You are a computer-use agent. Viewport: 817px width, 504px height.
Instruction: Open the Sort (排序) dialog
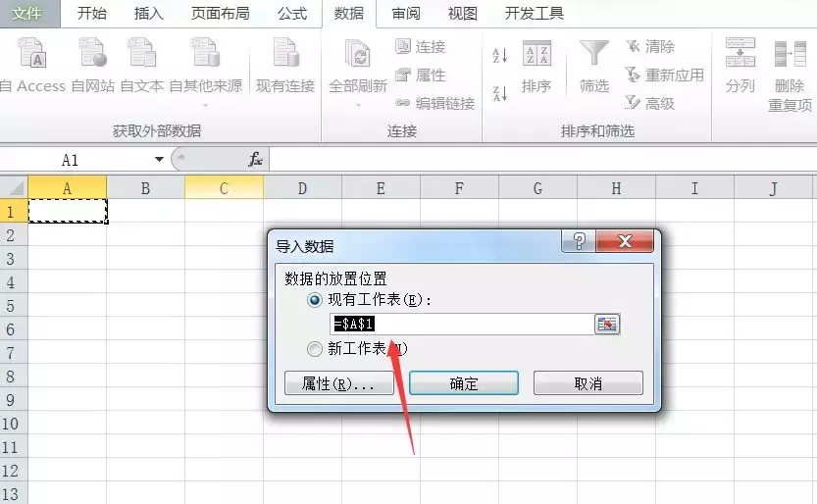(x=536, y=66)
